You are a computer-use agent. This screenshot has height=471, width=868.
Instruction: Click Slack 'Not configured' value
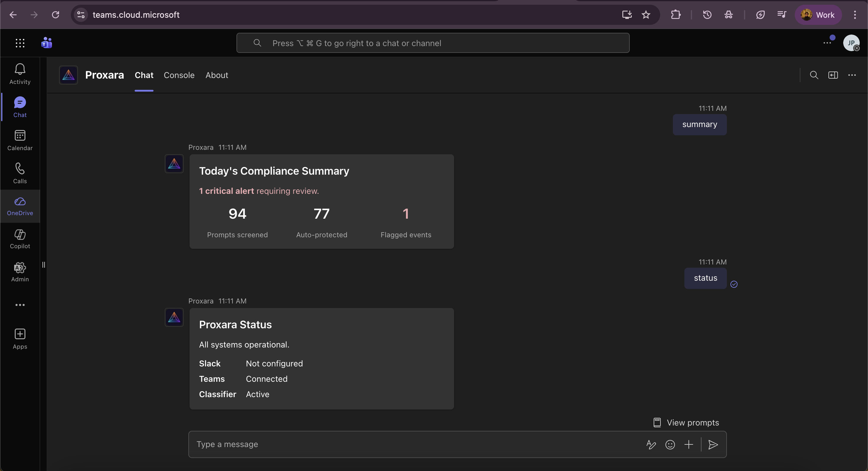point(274,363)
